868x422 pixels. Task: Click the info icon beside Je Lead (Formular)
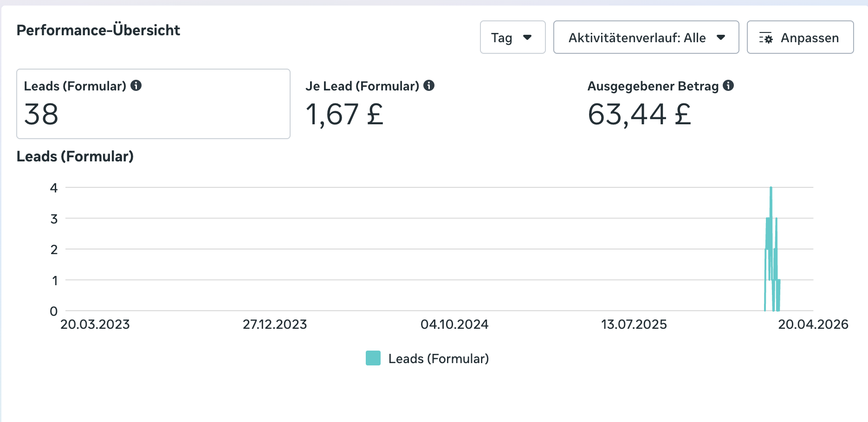[430, 85]
